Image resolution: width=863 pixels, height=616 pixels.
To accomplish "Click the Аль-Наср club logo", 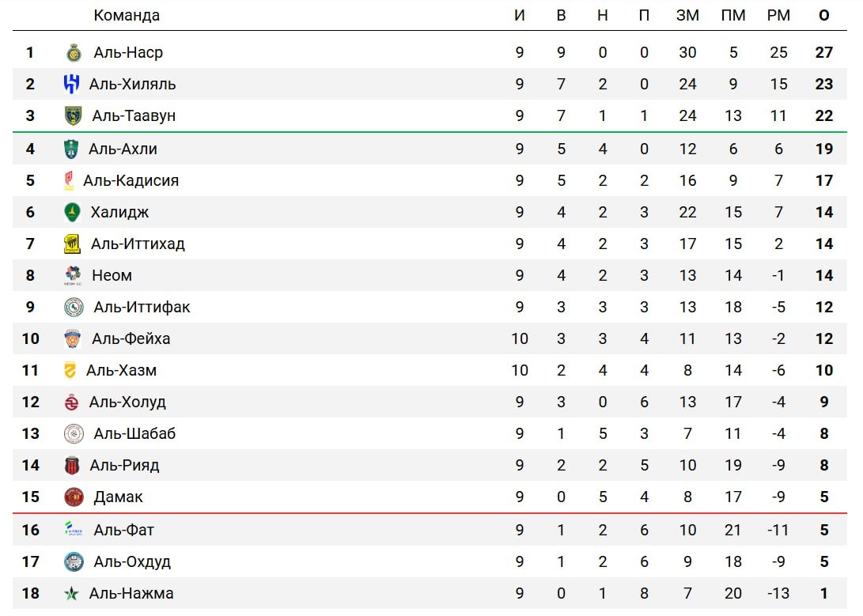I will click(74, 53).
